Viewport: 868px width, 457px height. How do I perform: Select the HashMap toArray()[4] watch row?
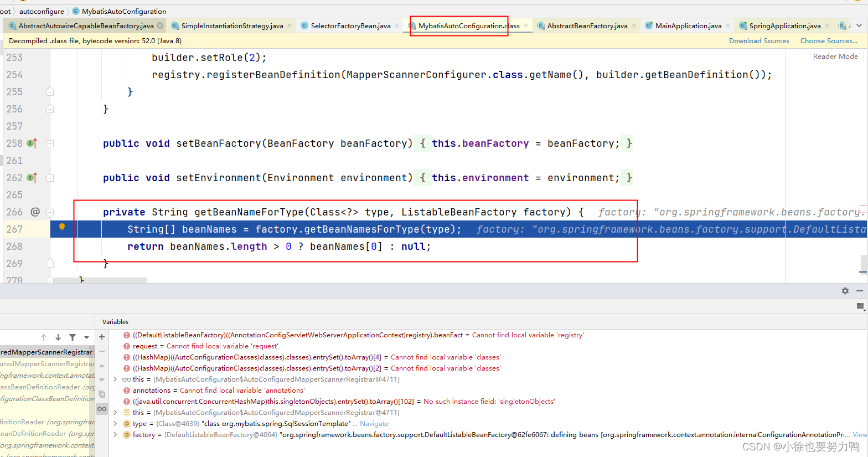click(x=487, y=357)
